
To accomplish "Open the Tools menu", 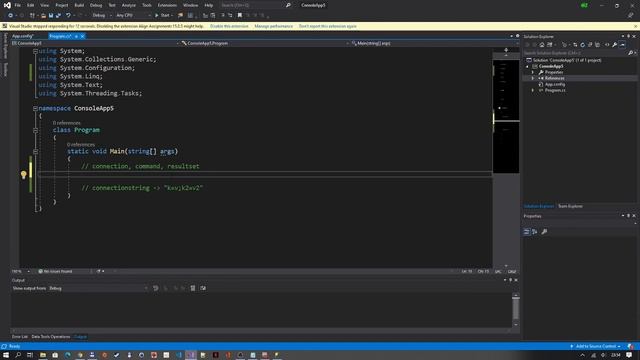I will click(x=147, y=5).
